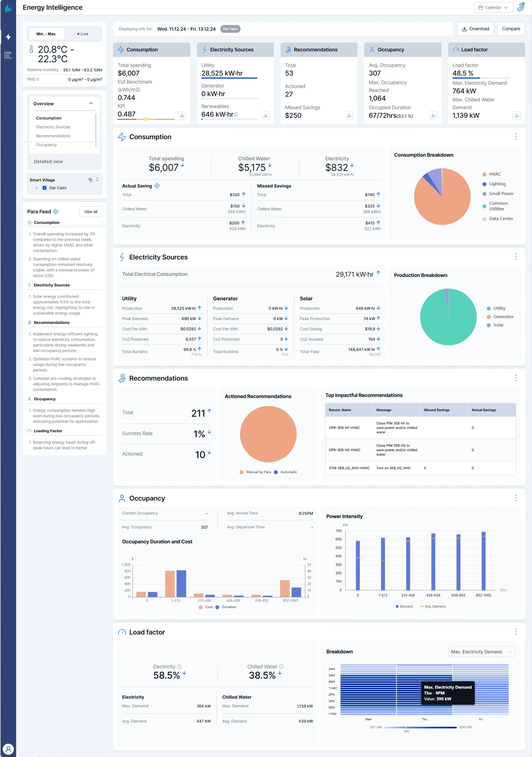Image resolution: width=532 pixels, height=757 pixels.
Task: Open the three-dot menu on the Recommendations section
Action: (x=516, y=378)
